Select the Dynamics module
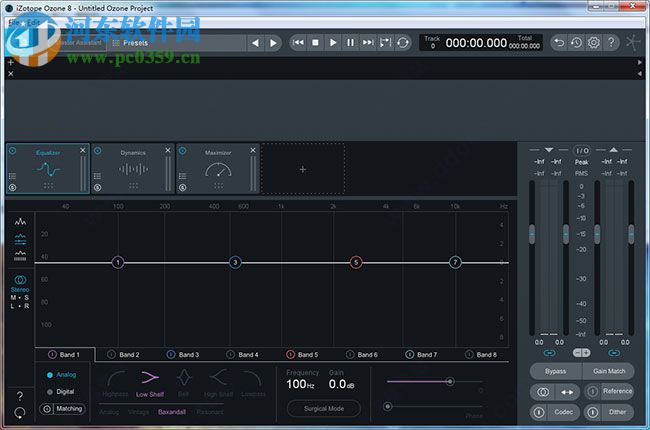650x430 pixels. pos(133,168)
